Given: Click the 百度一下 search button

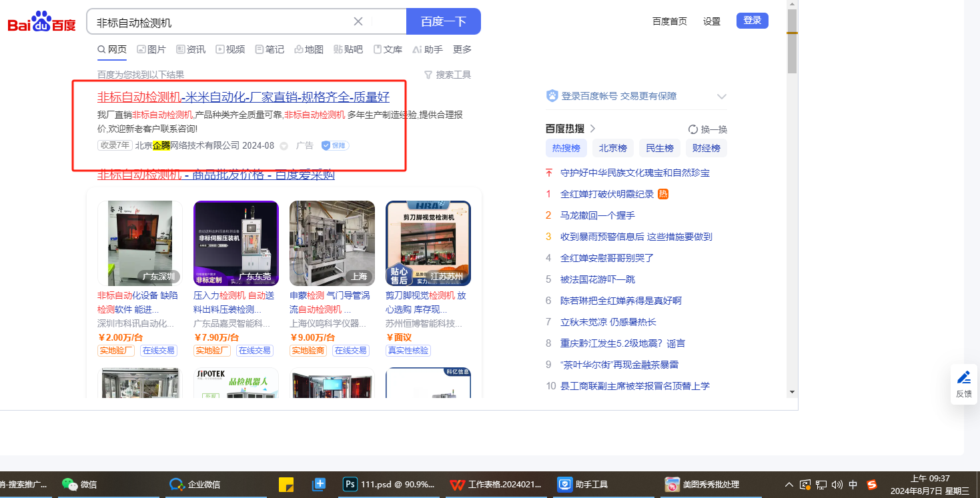Looking at the screenshot, I should (444, 21).
